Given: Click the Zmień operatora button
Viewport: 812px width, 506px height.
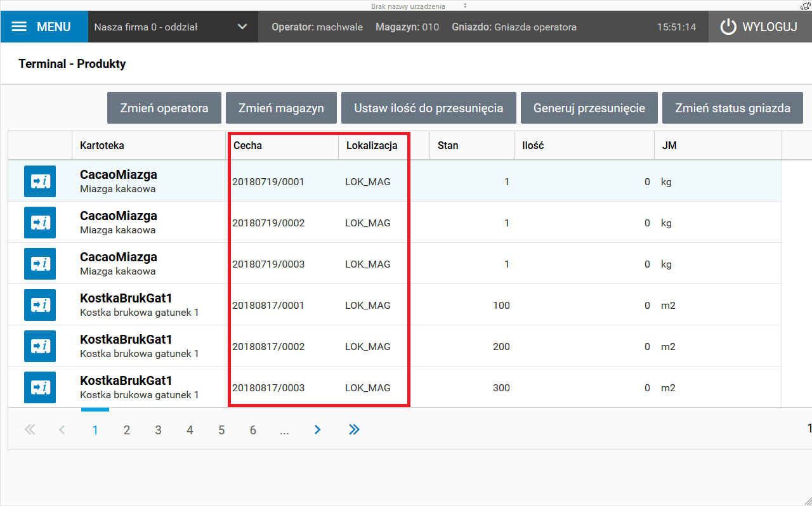Looking at the screenshot, I should coord(164,108).
